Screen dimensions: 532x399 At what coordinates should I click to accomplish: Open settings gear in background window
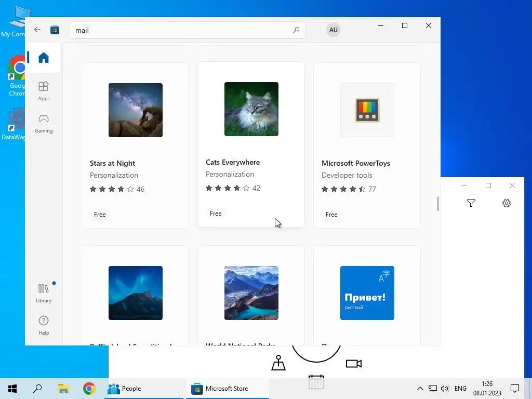[x=506, y=203]
